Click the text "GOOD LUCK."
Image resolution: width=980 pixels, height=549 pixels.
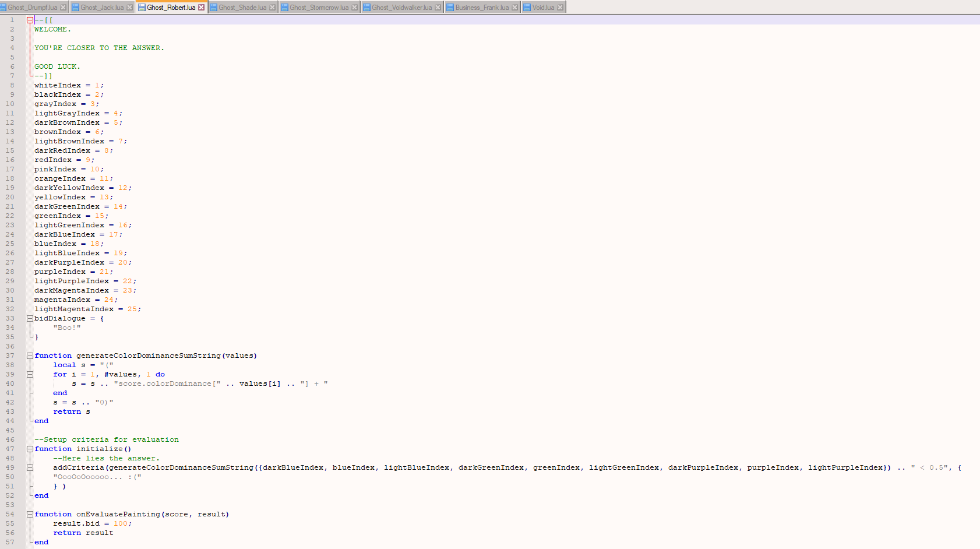coord(57,66)
